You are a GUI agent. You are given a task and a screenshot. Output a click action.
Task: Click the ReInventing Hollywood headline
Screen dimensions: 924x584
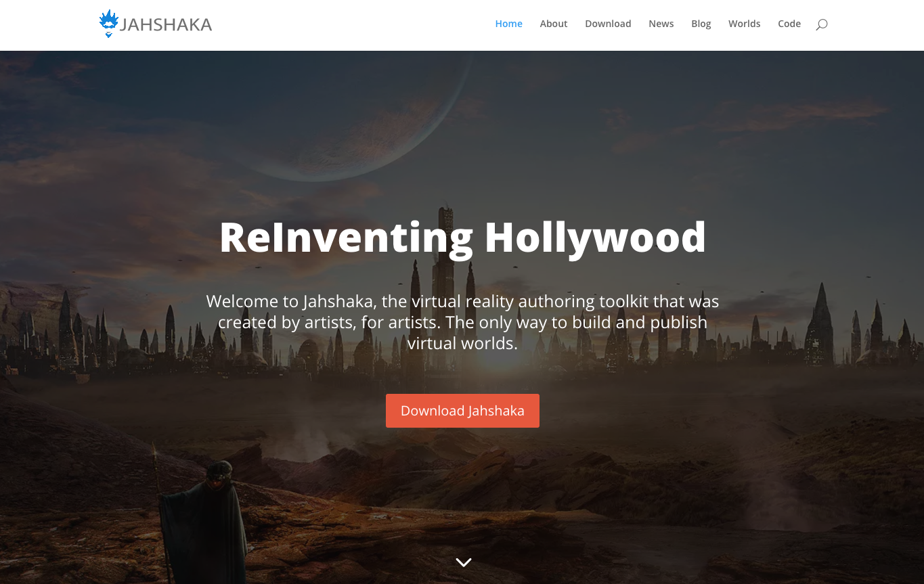pos(462,238)
